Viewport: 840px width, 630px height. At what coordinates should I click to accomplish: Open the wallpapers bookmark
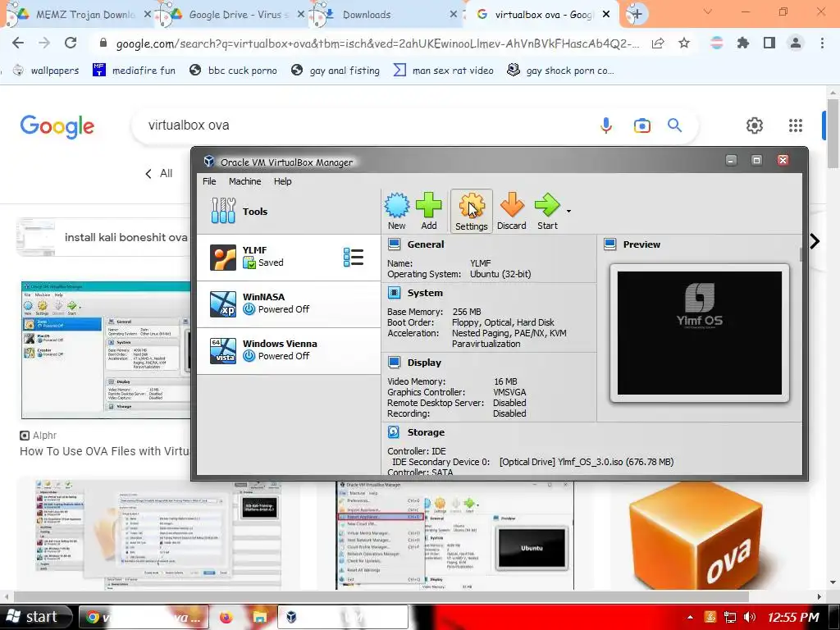46,71
